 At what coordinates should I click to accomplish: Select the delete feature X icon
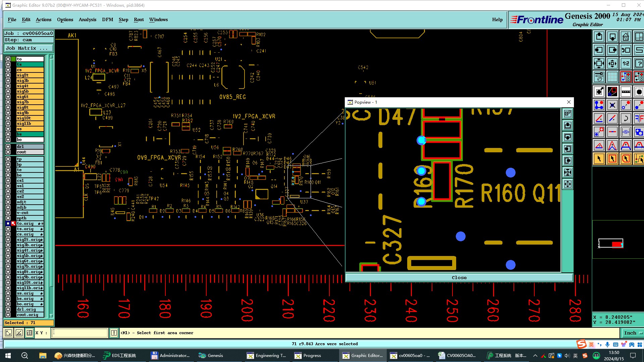pyautogui.click(x=612, y=105)
